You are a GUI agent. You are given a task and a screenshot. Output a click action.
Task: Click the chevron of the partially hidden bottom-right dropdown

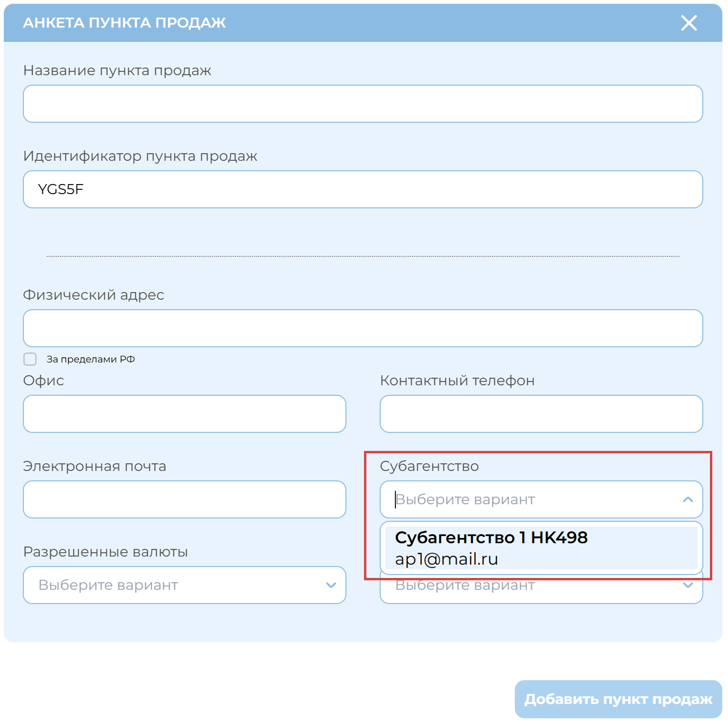coord(688,586)
